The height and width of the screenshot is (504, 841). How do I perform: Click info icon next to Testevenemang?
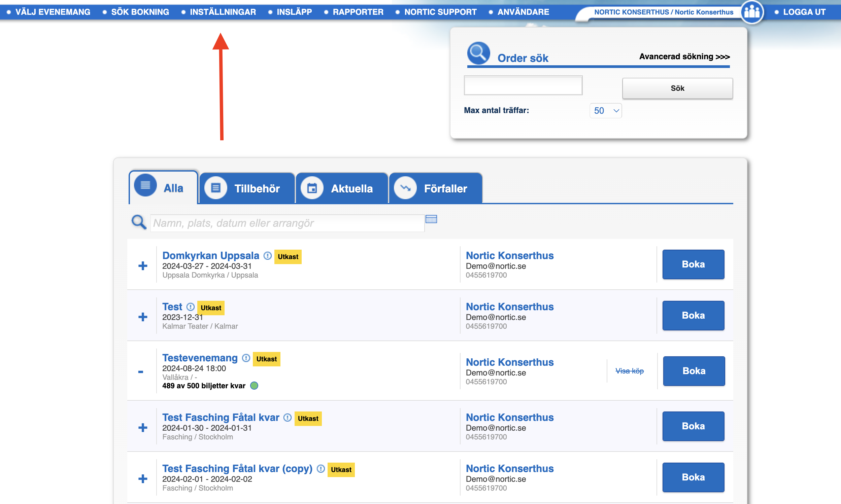click(246, 358)
